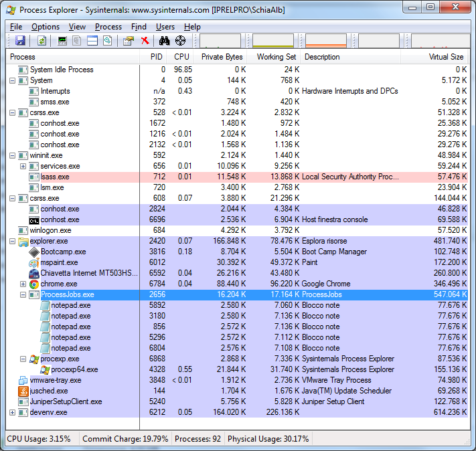The height and width of the screenshot is (451, 476).
Task: Click the 'Commit Charge: 19.79%' status entry
Action: [x=125, y=439]
